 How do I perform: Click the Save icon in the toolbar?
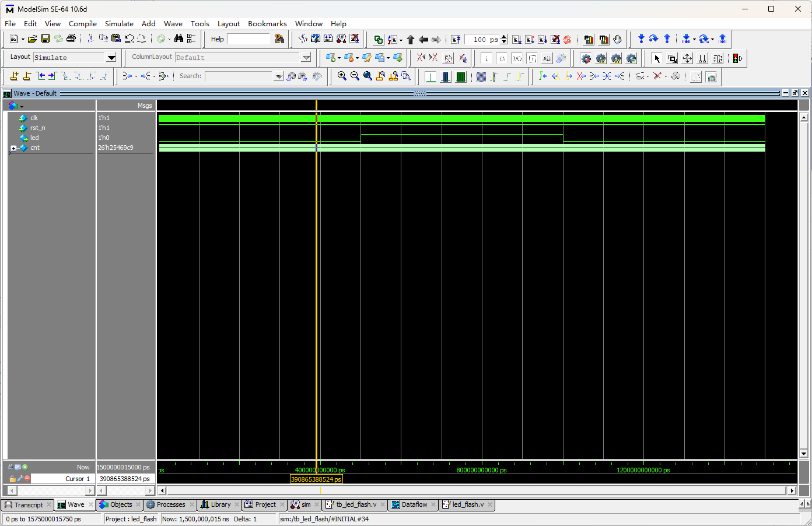[45, 38]
